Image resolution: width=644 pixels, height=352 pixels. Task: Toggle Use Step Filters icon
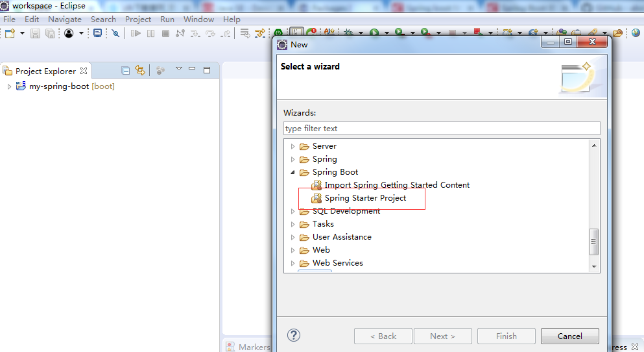pos(260,33)
